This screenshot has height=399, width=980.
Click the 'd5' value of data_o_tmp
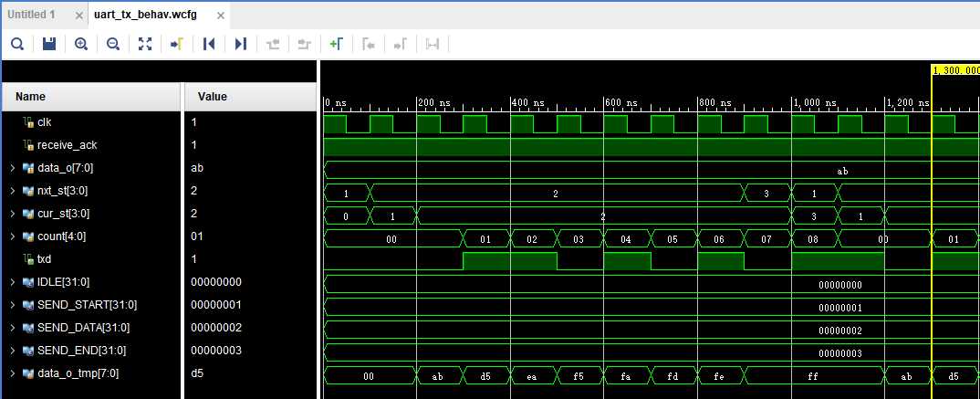197,373
